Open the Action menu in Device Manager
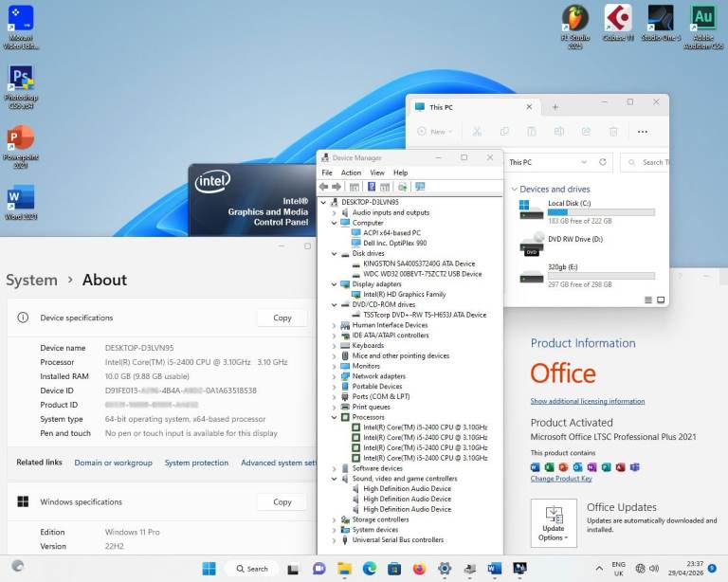 (351, 173)
